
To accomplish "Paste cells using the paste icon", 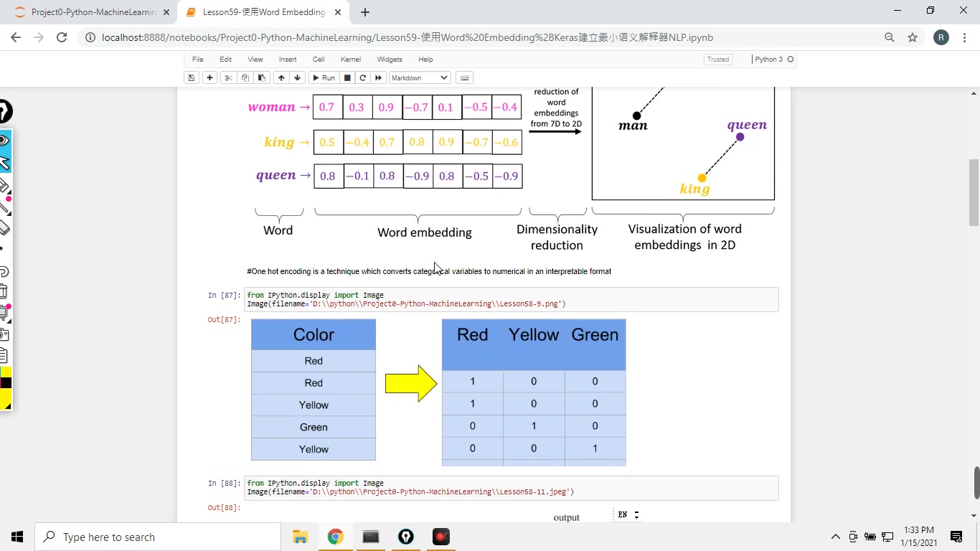I will pyautogui.click(x=262, y=77).
